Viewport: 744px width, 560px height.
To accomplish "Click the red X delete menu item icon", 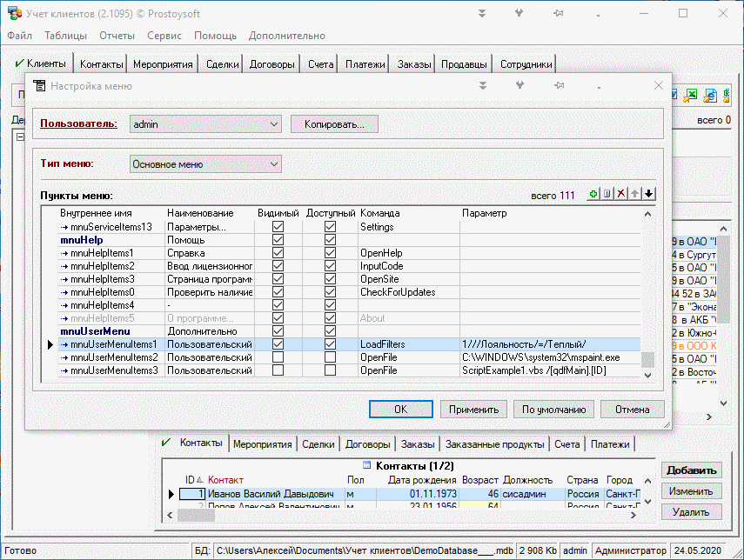I will click(621, 194).
